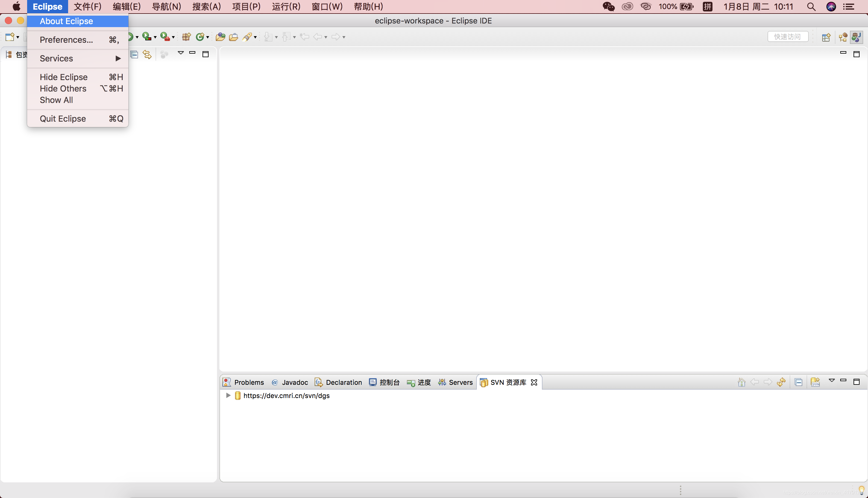The width and height of the screenshot is (868, 498).
Task: Click Collapse All in SVN view
Action: coord(798,382)
